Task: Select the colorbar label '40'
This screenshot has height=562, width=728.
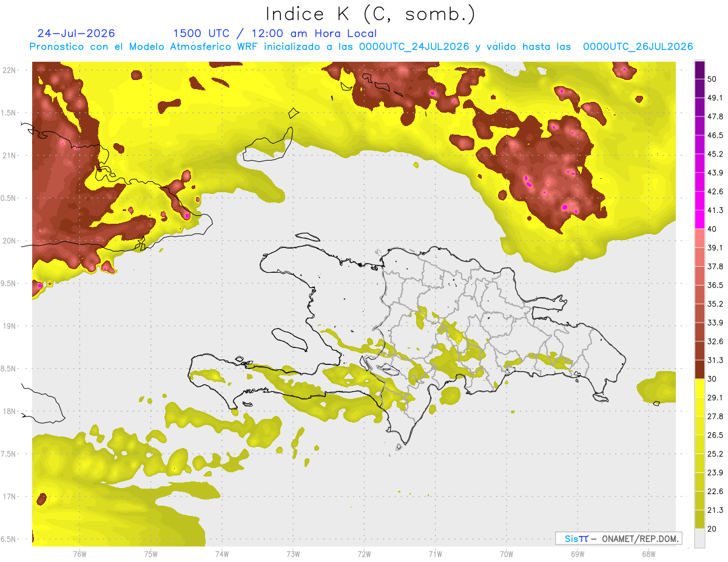Action: tap(713, 229)
